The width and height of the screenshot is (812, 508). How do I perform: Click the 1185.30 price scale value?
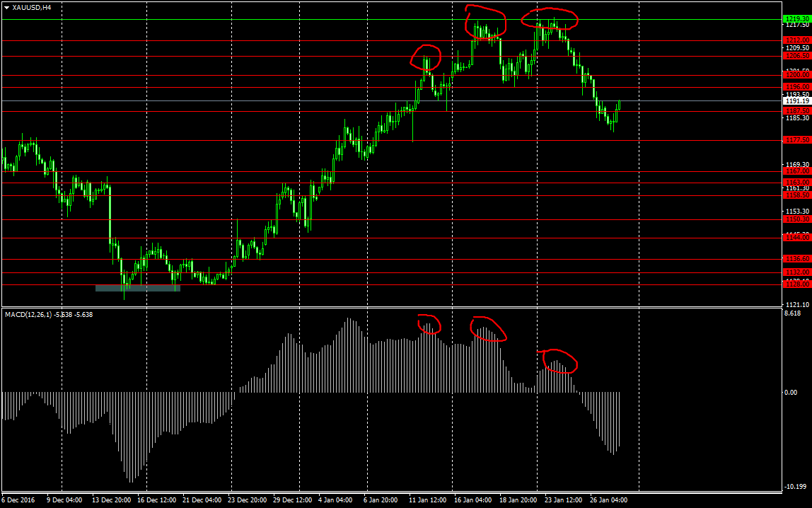(x=797, y=119)
